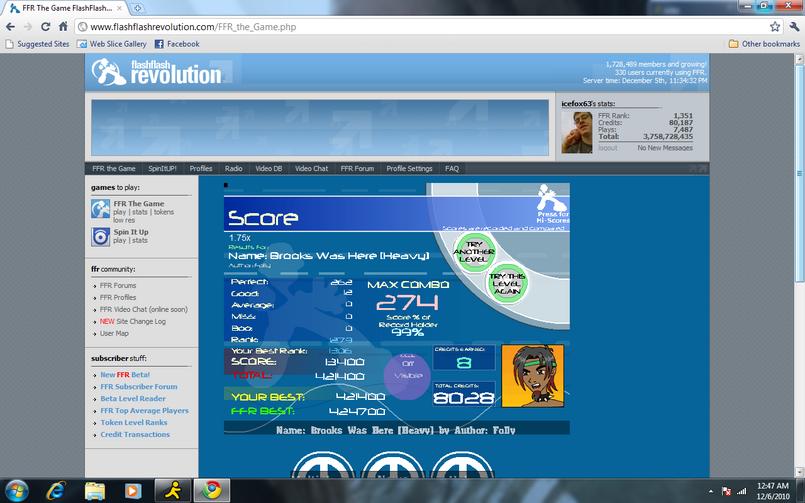Viewport: 805px width, 503px height.
Task: Open AIM running man taskbar icon
Action: [173, 491]
